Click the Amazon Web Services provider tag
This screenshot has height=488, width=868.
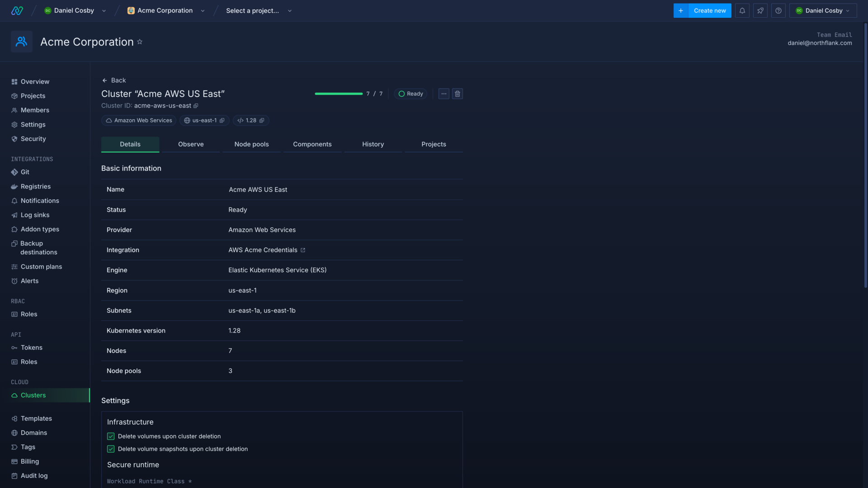[x=139, y=121]
